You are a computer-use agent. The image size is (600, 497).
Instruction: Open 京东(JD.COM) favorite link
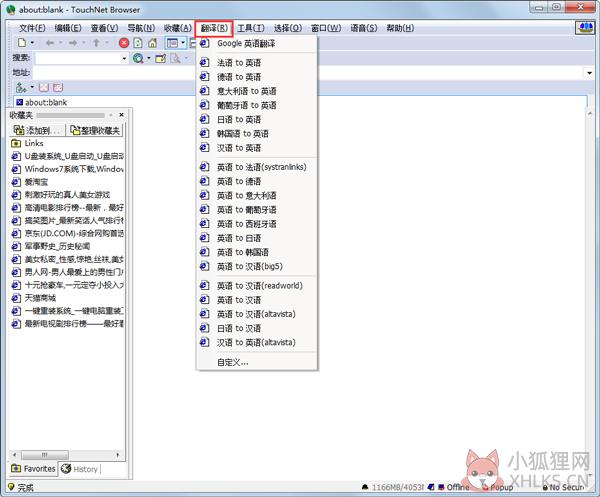point(68,233)
